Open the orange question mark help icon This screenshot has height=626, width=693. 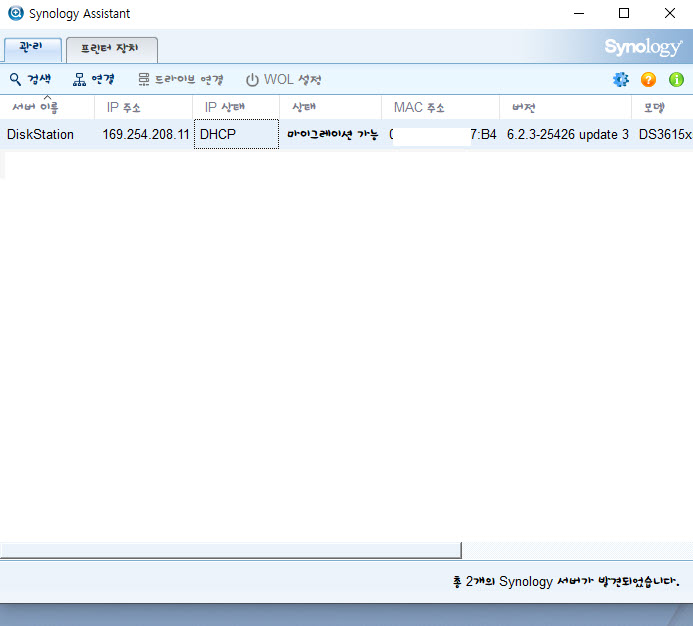[x=648, y=80]
